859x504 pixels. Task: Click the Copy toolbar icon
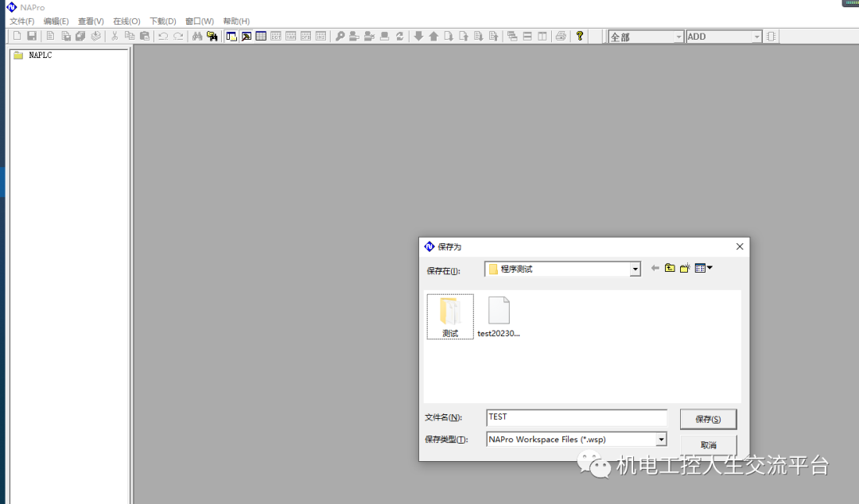[130, 36]
